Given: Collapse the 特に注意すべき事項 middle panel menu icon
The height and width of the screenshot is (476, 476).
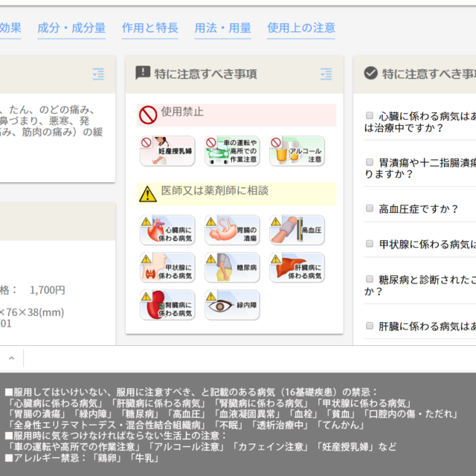Looking at the screenshot, I should (x=326, y=73).
